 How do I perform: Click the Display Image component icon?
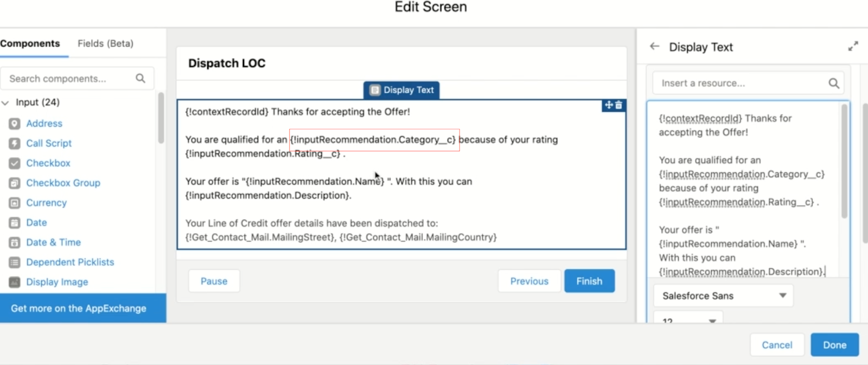[x=15, y=282]
